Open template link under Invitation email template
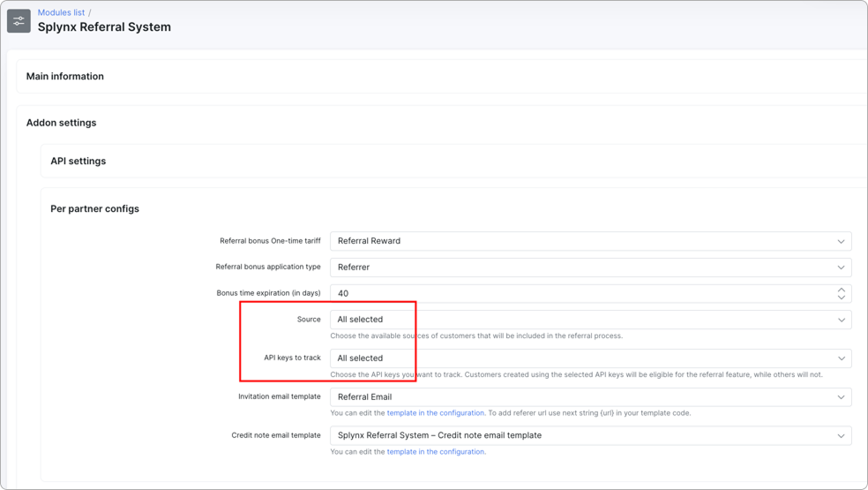 [x=435, y=413]
